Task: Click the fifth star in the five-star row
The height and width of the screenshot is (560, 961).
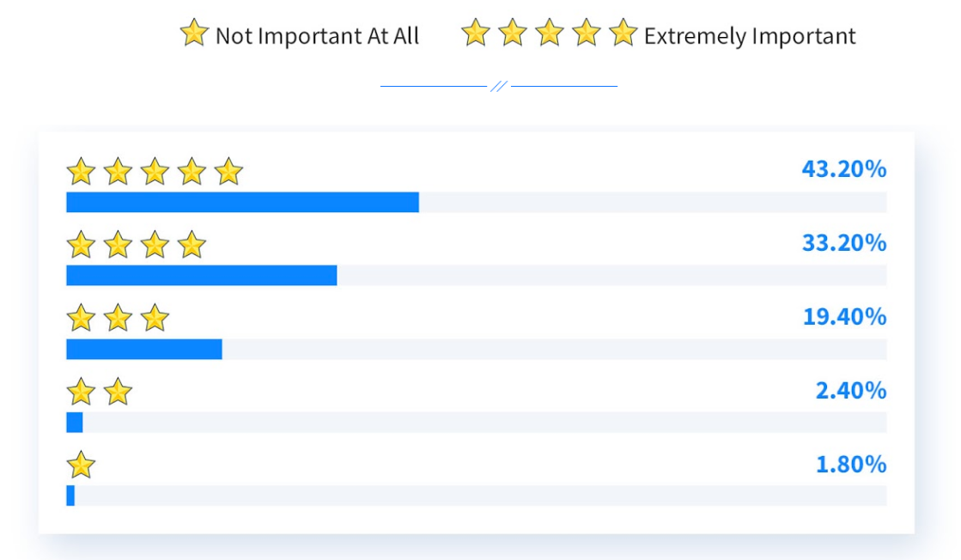Action: pos(228,172)
